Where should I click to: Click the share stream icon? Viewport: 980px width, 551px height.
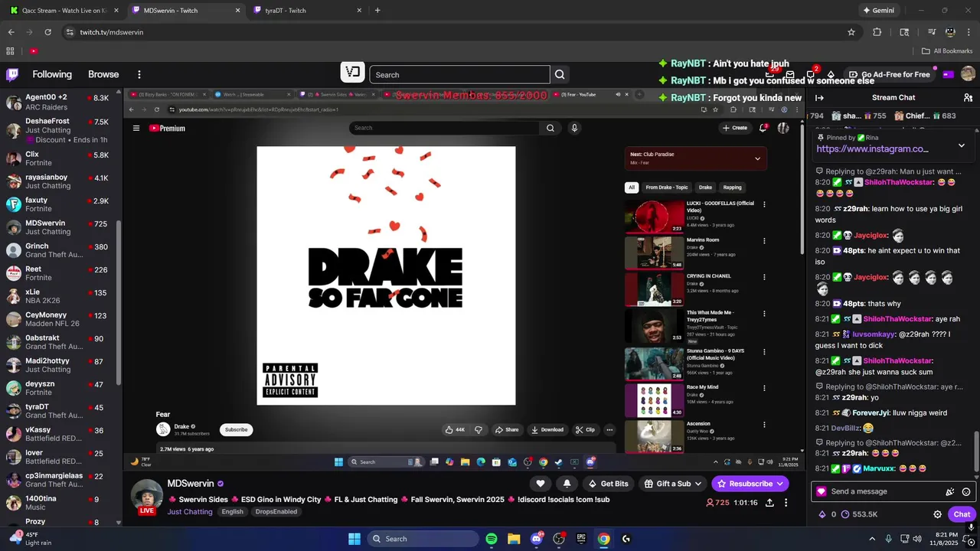point(769,503)
